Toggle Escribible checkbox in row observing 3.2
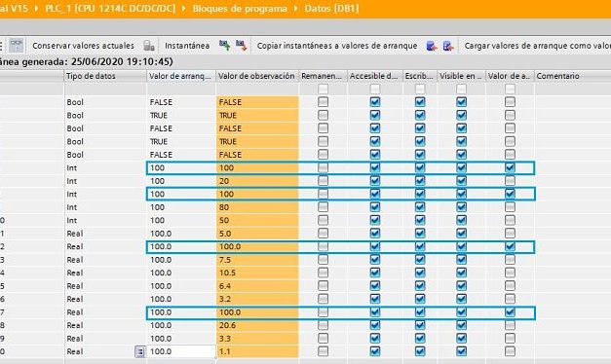This screenshot has width=611, height=364. click(x=420, y=299)
